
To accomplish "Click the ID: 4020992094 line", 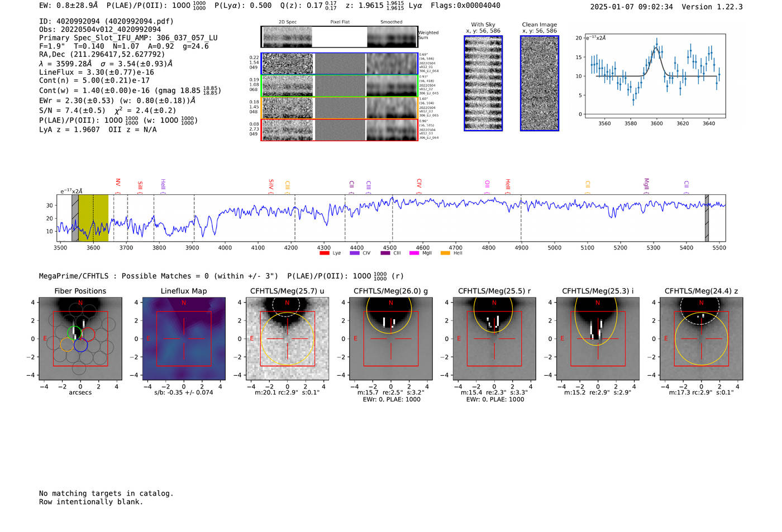I will pos(106,21).
